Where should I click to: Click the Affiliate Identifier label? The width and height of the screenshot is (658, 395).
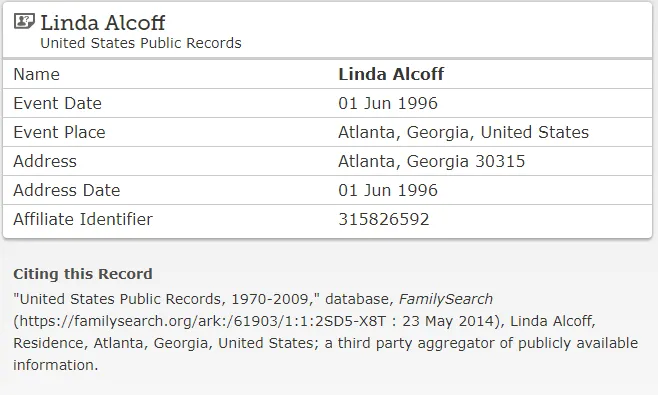point(83,219)
